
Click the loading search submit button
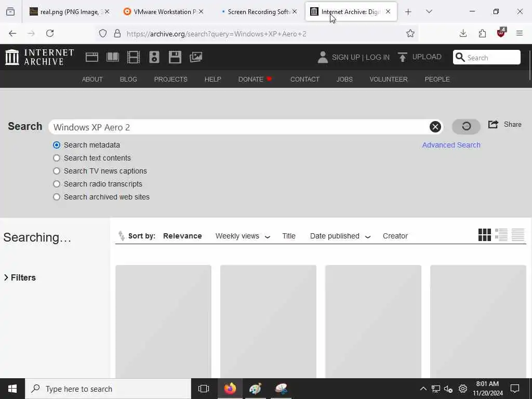tap(466, 126)
